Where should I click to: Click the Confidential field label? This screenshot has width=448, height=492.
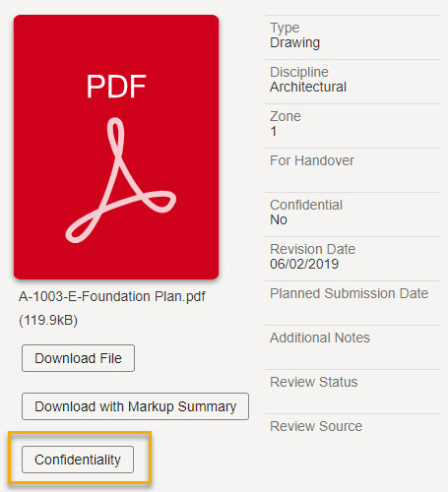[306, 205]
